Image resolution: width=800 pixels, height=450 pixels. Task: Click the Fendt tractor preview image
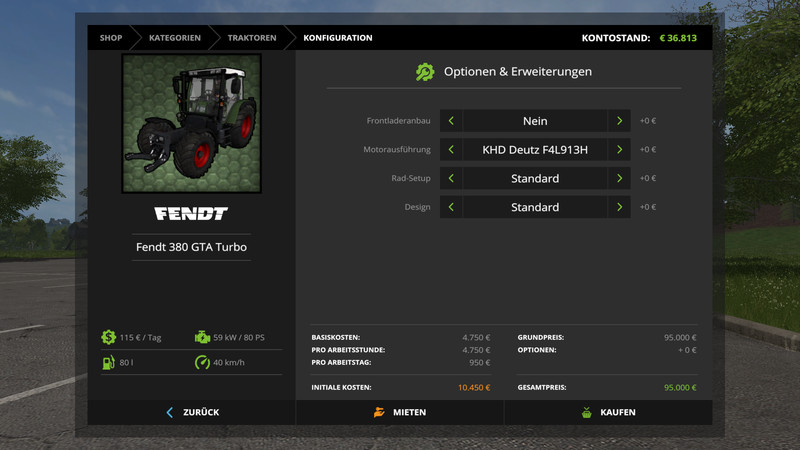pos(191,123)
